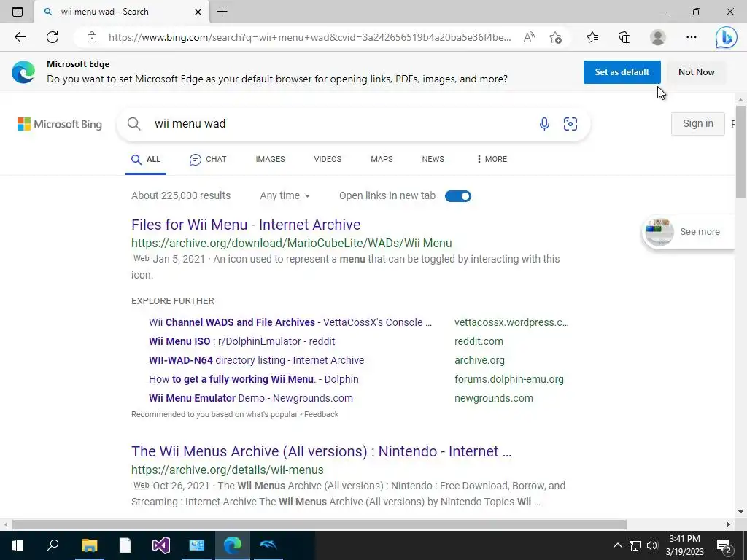Click the horizontal scrollbar right arrow
Screen dimensions: 747x560
pyautogui.click(x=729, y=525)
